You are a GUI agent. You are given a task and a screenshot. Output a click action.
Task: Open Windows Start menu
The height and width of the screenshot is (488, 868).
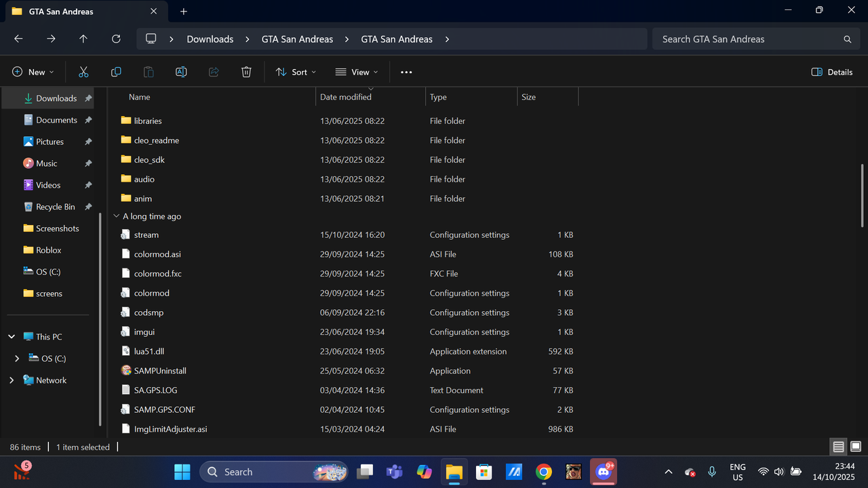pos(182,472)
